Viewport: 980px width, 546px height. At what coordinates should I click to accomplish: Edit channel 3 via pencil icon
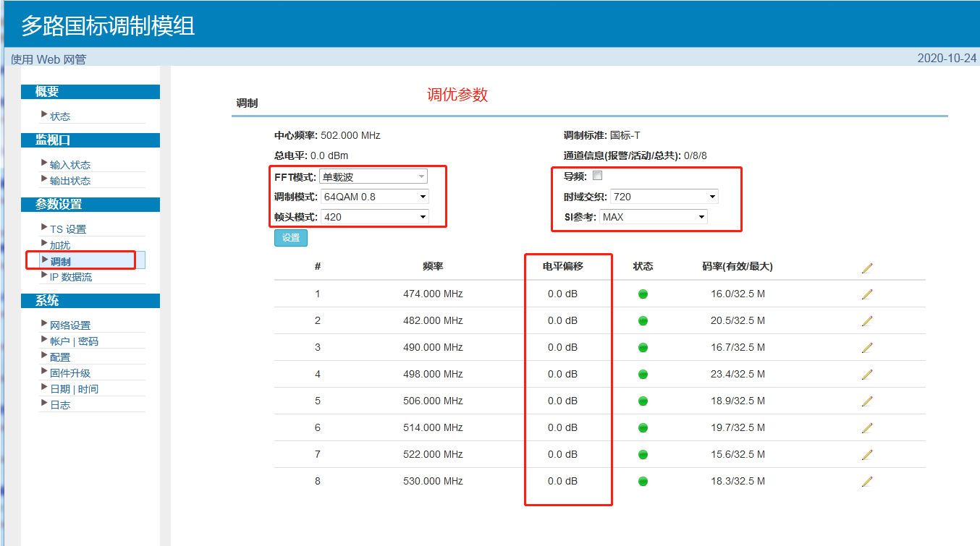tap(867, 348)
